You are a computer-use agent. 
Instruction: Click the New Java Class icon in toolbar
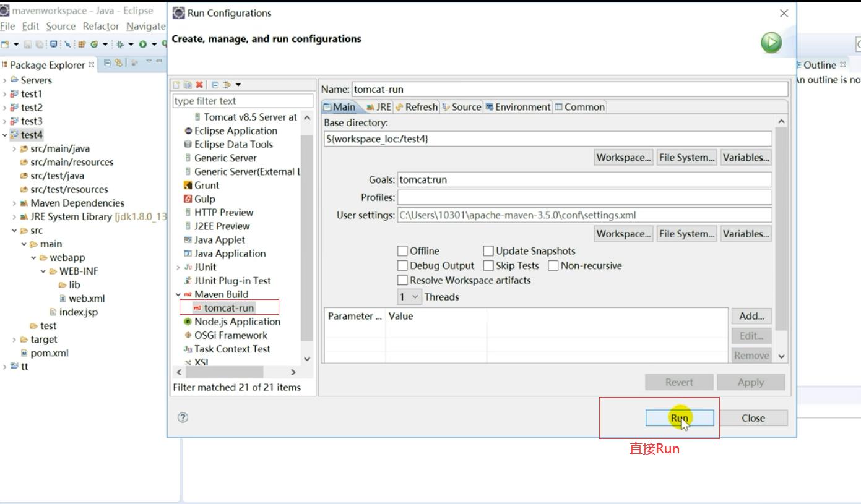click(x=94, y=44)
